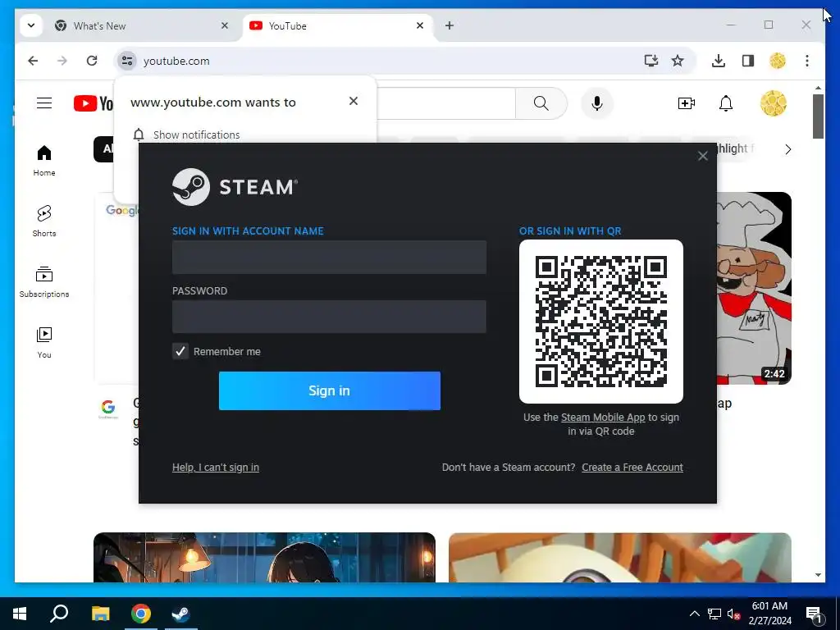Screen dimensions: 840x630
Task: Switch to the What's New tab
Action: point(142,25)
